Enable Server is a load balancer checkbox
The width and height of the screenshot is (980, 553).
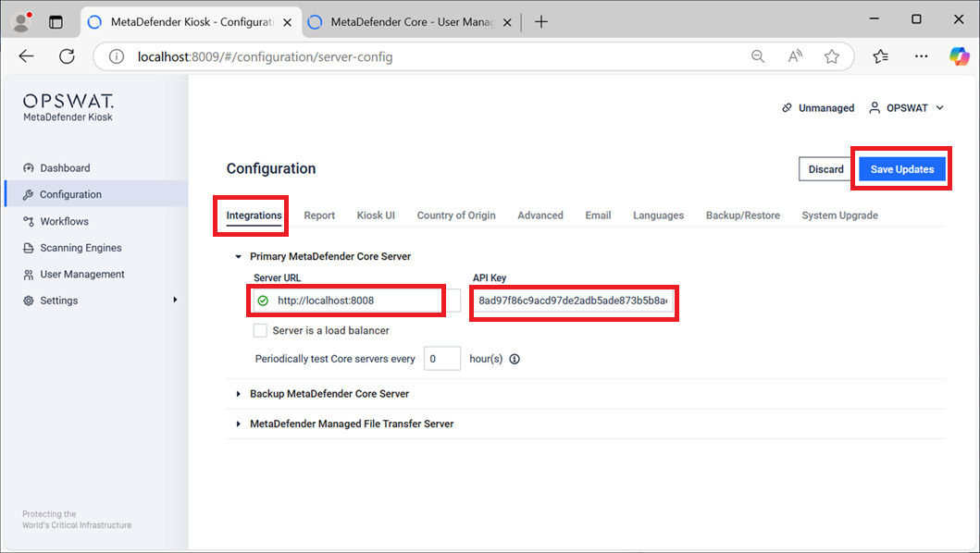(x=260, y=330)
